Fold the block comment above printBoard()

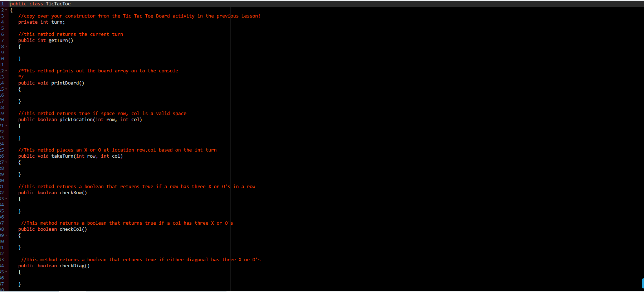click(6, 71)
